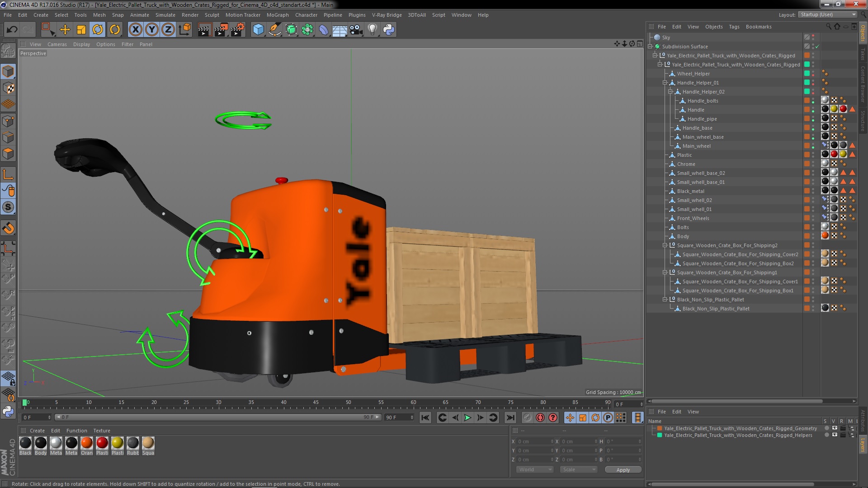The image size is (868, 488).
Task: Click frame 45 on the timeline ruler
Action: point(316,402)
